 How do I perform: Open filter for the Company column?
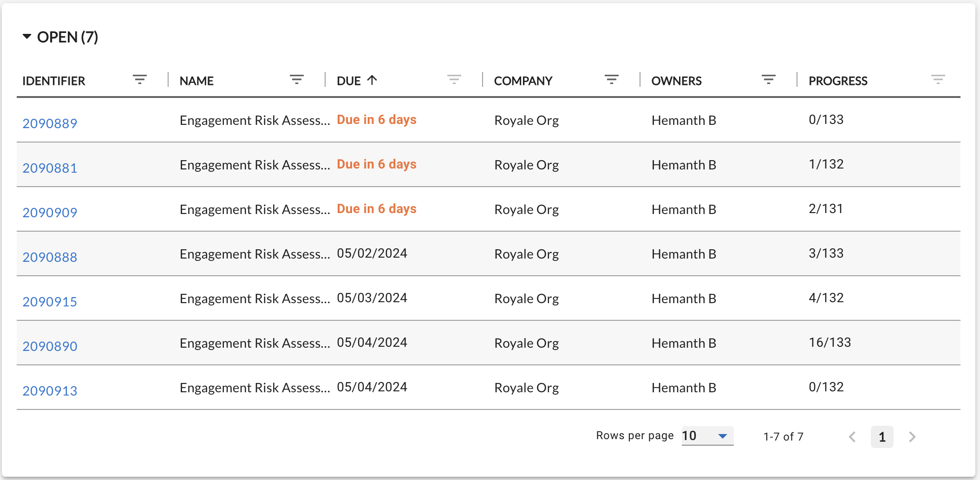coord(612,80)
